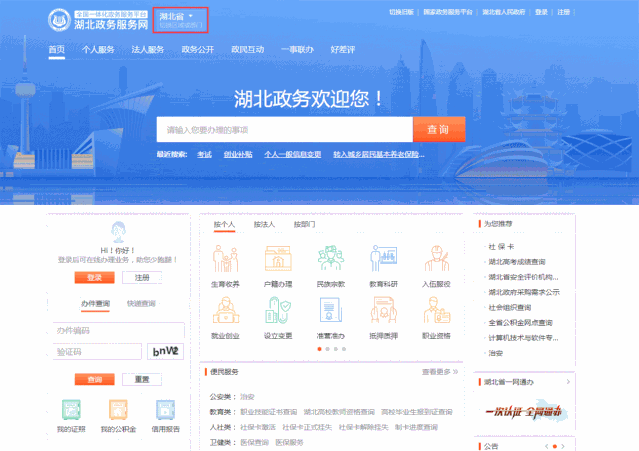Open the 抵押质押 icon
The image size is (639, 451).
[x=383, y=313]
